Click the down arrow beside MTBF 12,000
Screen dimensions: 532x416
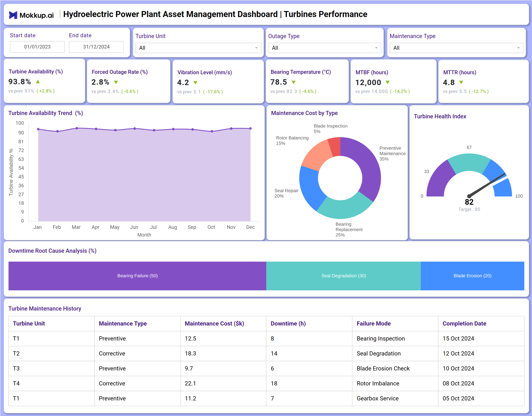388,82
